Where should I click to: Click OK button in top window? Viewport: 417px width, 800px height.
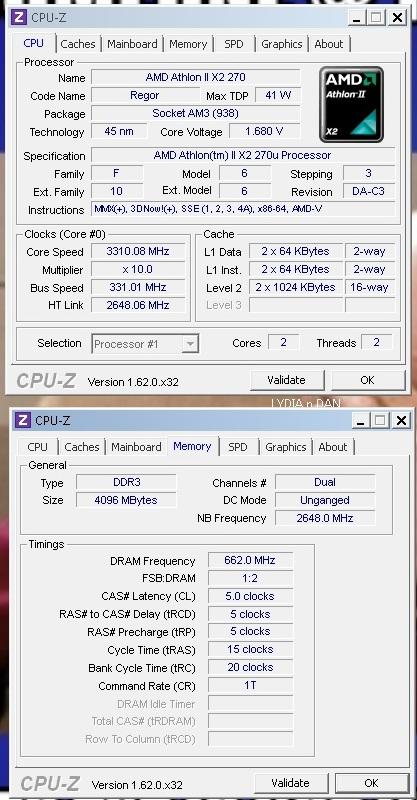[367, 380]
